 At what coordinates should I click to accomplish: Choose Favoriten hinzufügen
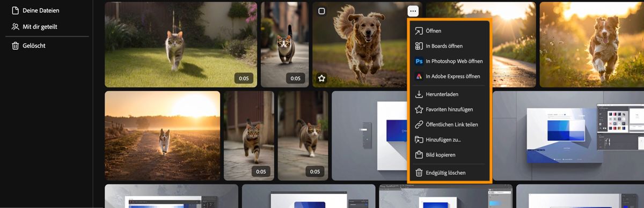coord(450,109)
